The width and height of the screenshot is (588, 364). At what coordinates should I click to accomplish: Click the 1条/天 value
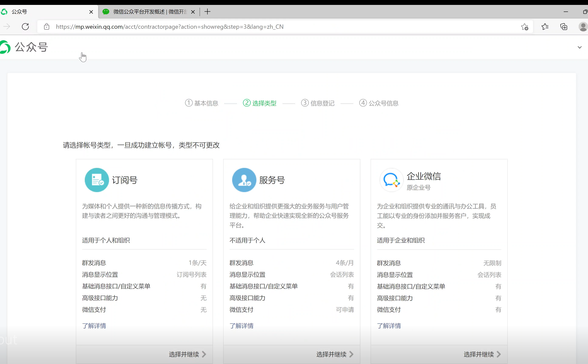(197, 263)
